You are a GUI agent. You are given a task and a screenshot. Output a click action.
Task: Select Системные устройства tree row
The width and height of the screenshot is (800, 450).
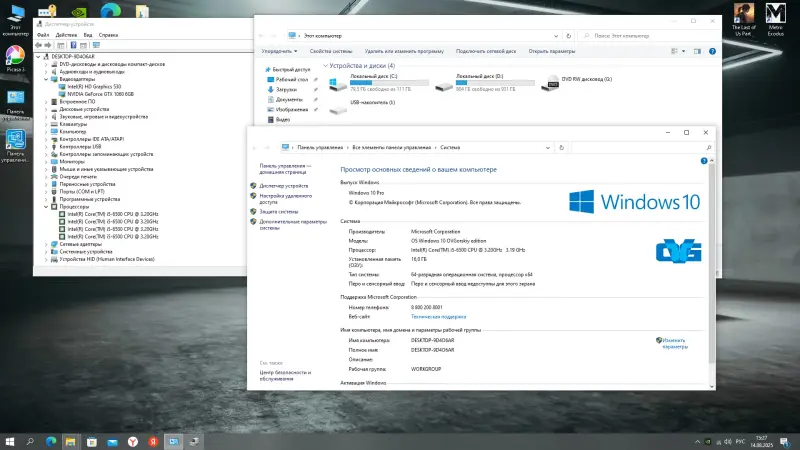[86, 252]
